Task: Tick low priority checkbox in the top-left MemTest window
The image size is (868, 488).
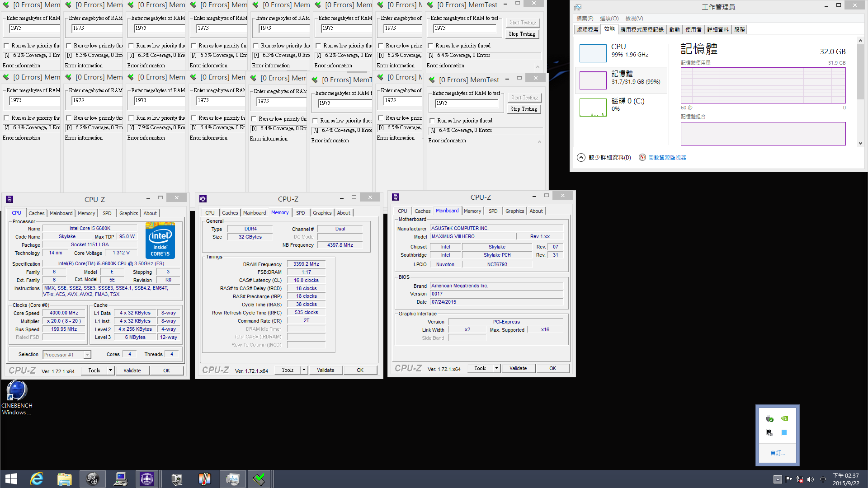Action: [x=6, y=46]
